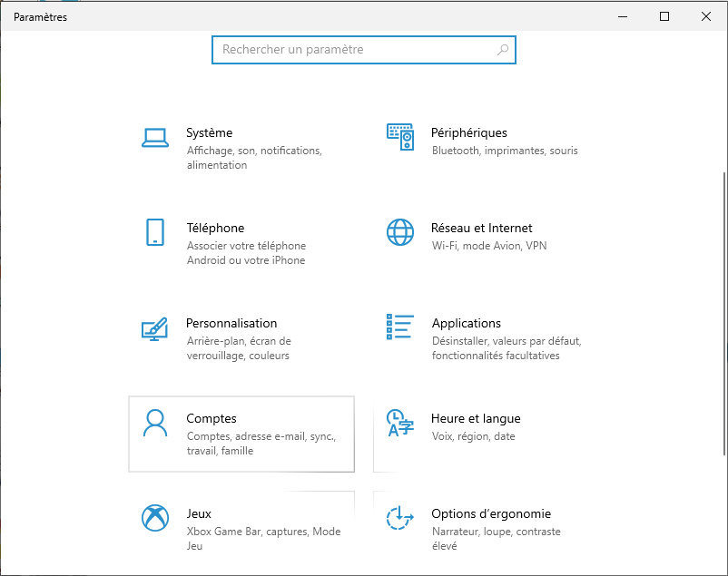Open Applications via its list icon
Viewport: 728px width, 576px height.
(x=400, y=327)
